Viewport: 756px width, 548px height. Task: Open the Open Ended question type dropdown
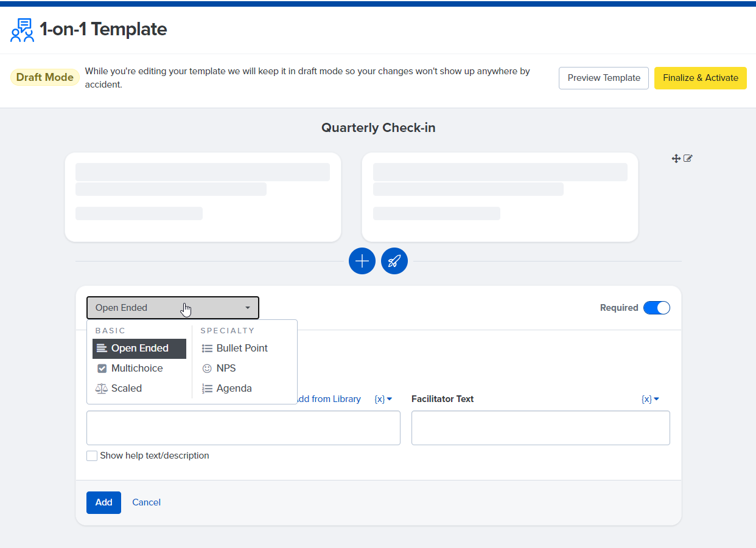tap(173, 308)
